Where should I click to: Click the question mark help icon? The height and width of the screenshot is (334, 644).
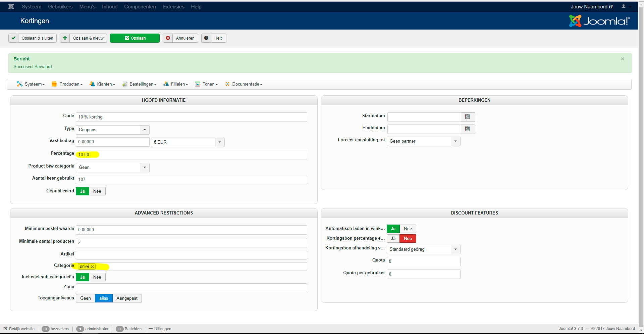click(x=206, y=38)
